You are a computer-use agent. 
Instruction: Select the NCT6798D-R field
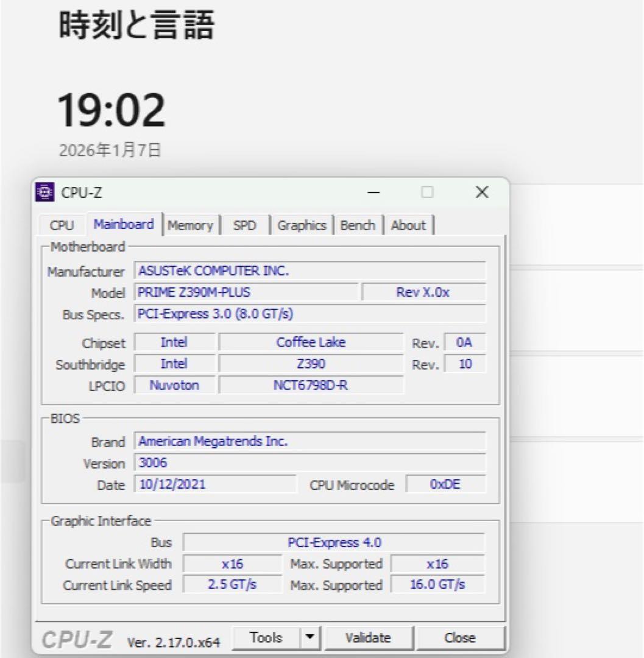pyautogui.click(x=311, y=385)
